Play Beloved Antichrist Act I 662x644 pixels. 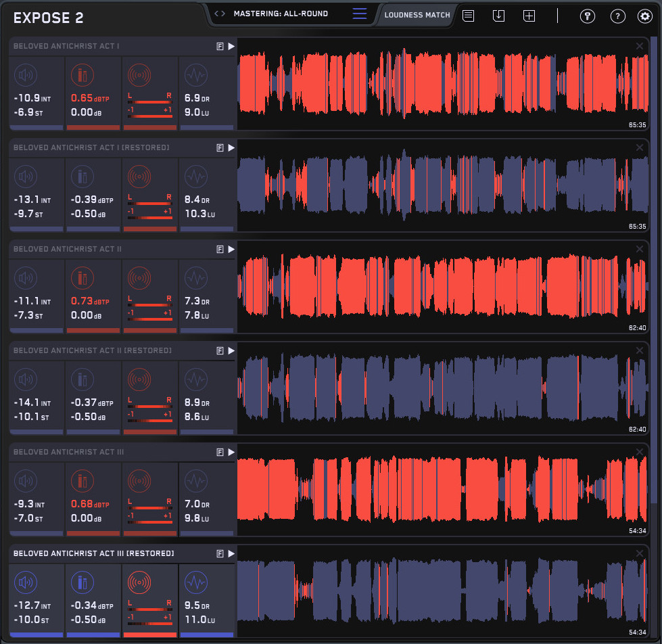(231, 46)
